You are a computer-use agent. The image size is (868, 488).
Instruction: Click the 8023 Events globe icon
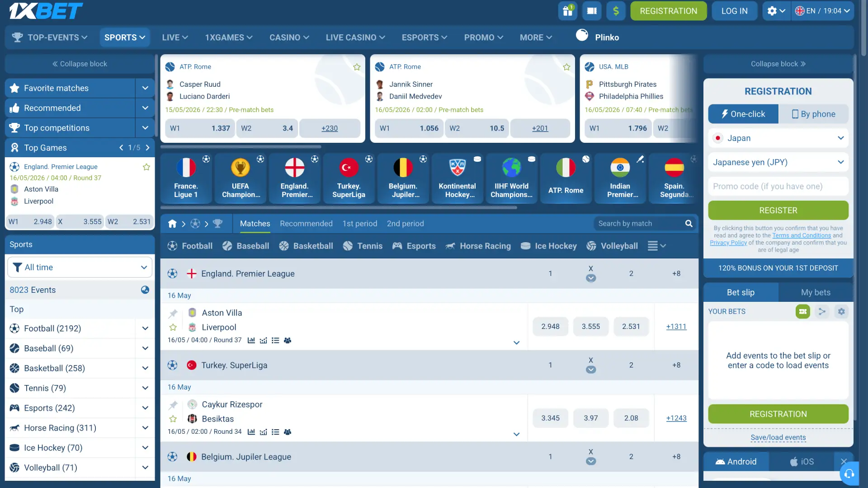point(145,290)
